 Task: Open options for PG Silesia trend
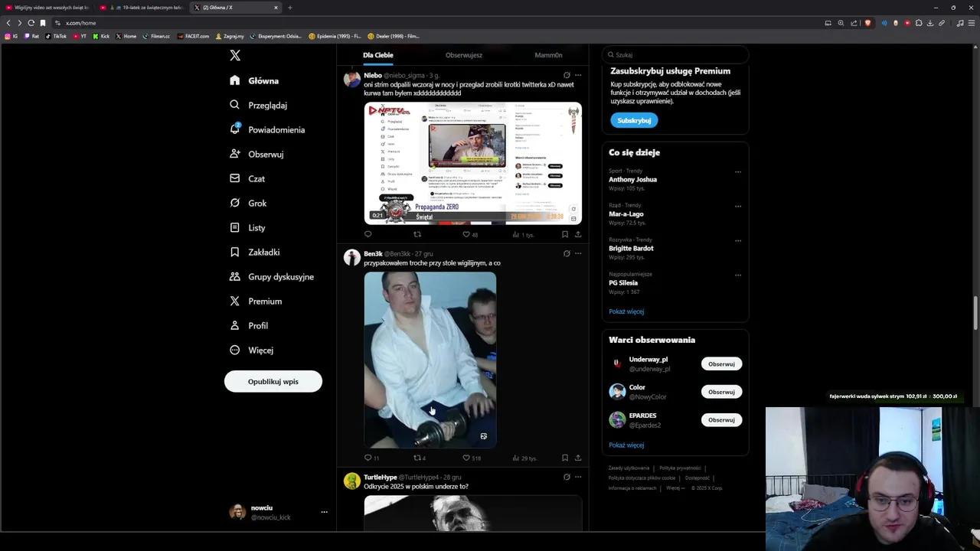tap(738, 275)
